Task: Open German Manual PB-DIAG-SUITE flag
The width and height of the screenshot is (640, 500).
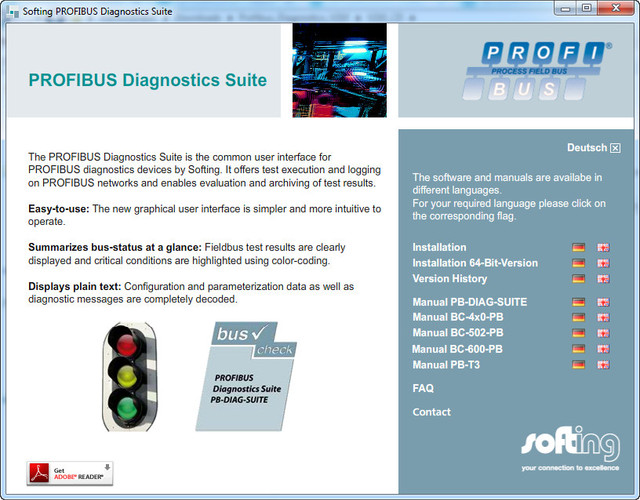Action: point(578,302)
